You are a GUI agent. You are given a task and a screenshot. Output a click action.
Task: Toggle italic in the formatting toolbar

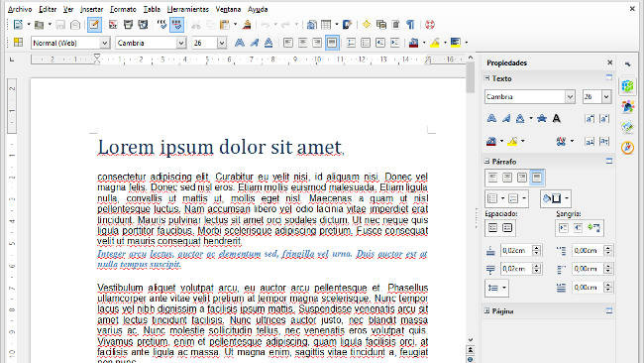pos(254,43)
